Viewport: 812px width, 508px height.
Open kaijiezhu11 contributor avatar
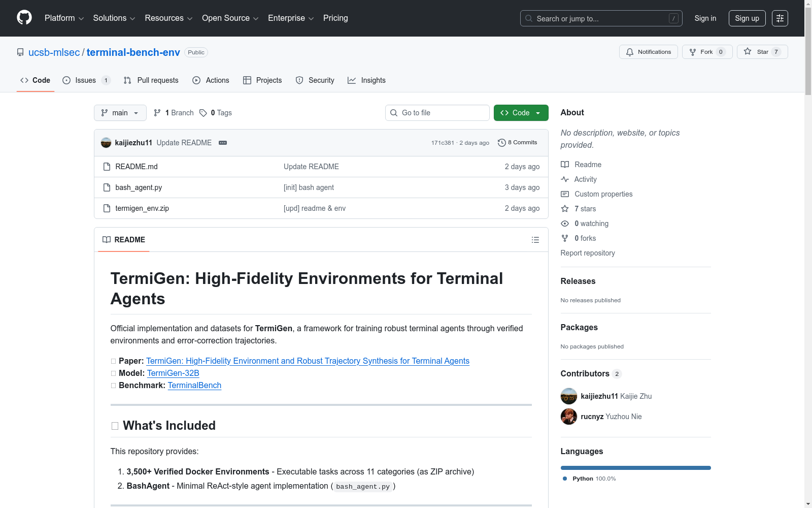[x=569, y=396]
